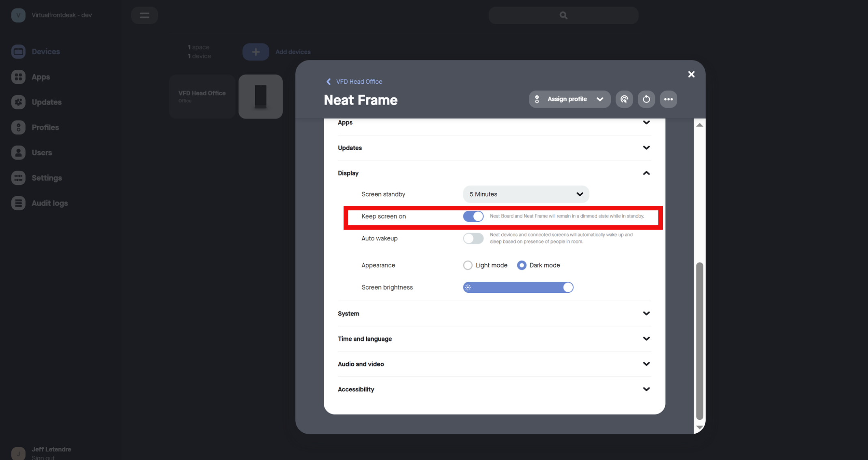Click the plus Add devices icon
The height and width of the screenshot is (460, 868).
(256, 52)
